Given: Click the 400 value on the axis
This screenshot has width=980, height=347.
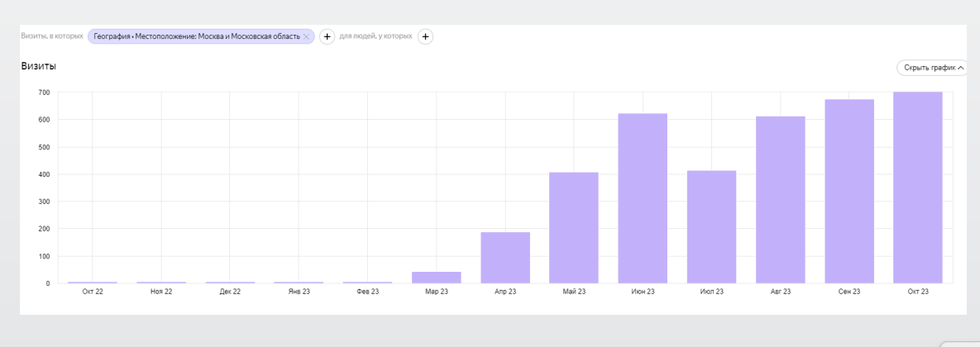Looking at the screenshot, I should [x=43, y=174].
